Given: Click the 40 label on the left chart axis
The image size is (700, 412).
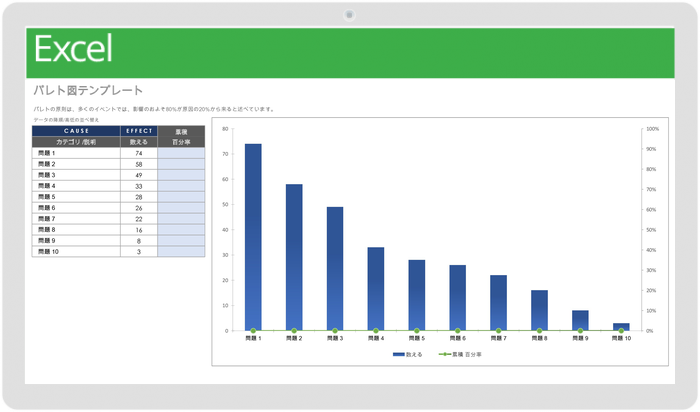Looking at the screenshot, I should pos(225,230).
